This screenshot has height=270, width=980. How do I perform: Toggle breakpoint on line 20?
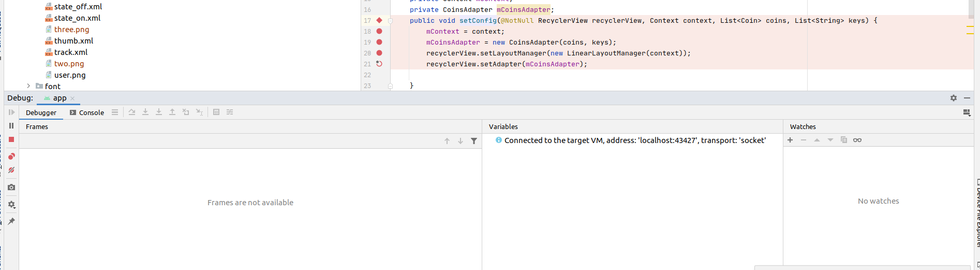point(379,53)
